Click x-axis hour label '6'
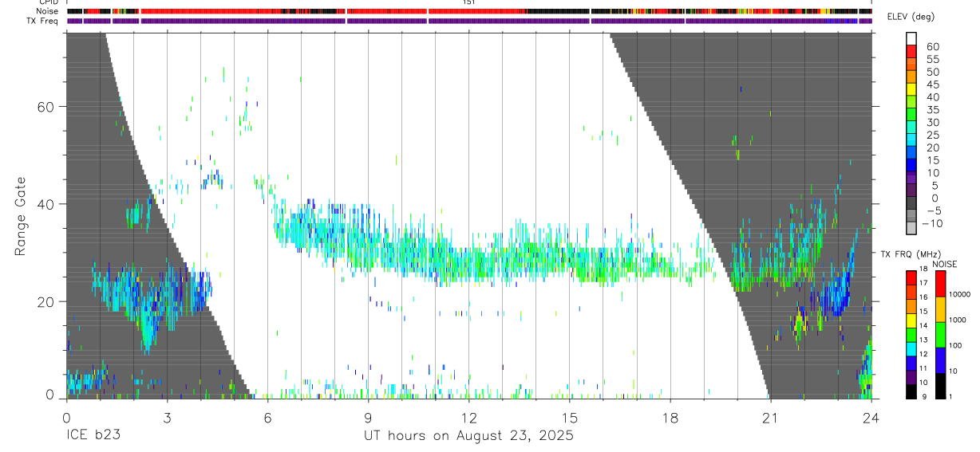The height and width of the screenshot is (452, 980). (267, 417)
